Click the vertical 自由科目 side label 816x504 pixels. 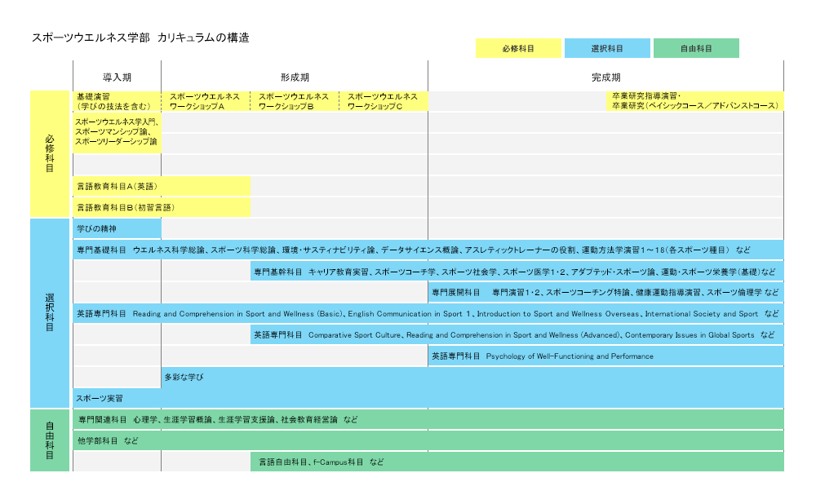point(50,440)
